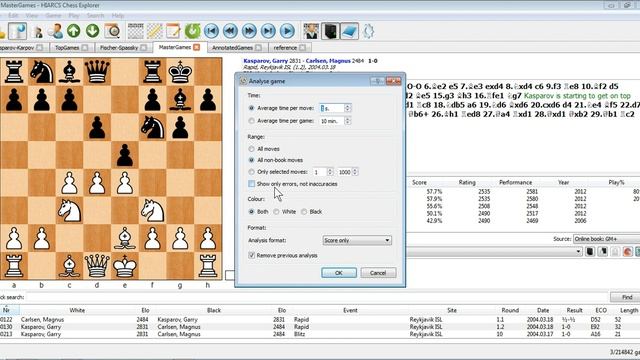Click the red book icon beside Source
640x360 pixels.
628,251
